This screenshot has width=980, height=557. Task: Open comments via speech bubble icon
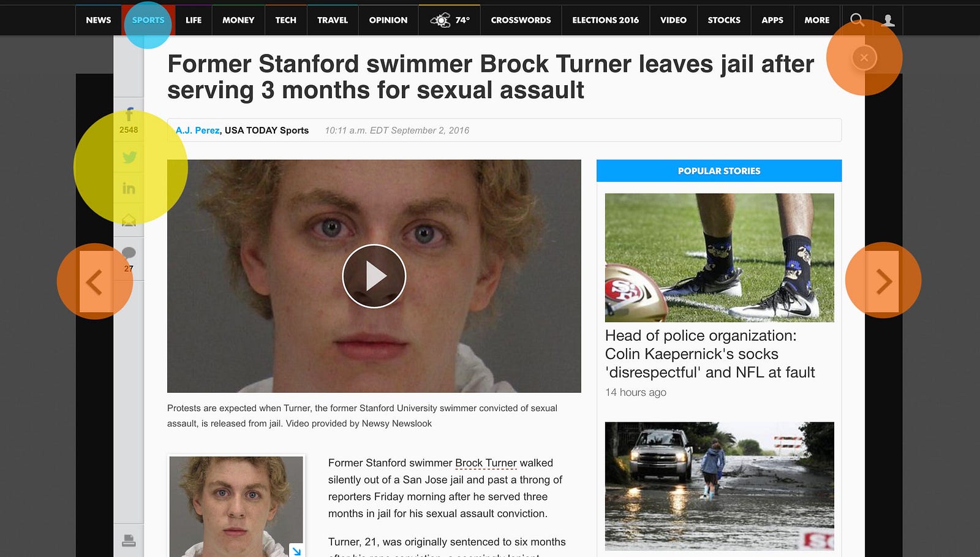click(129, 252)
